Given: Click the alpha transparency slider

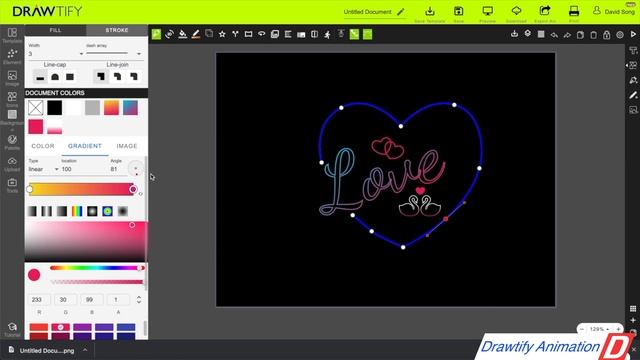Looking at the screenshot, I should (97, 282).
